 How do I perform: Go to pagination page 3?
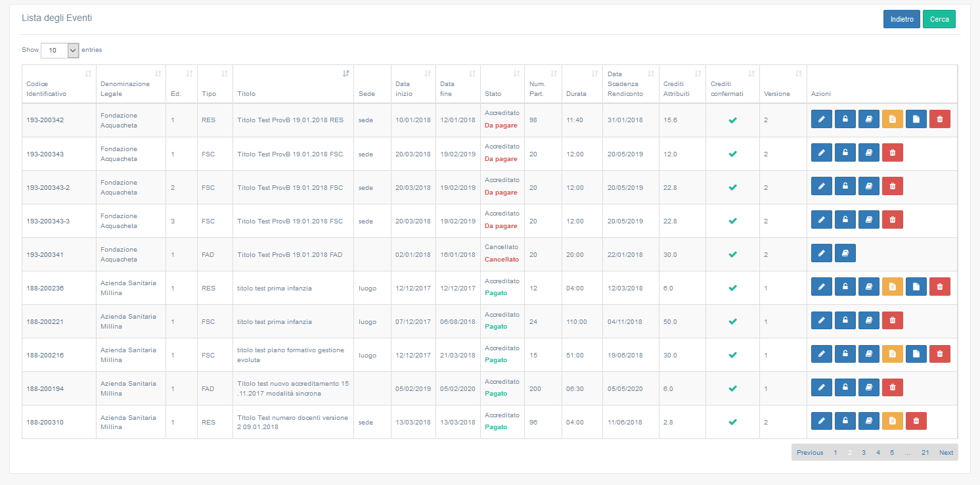point(864,452)
